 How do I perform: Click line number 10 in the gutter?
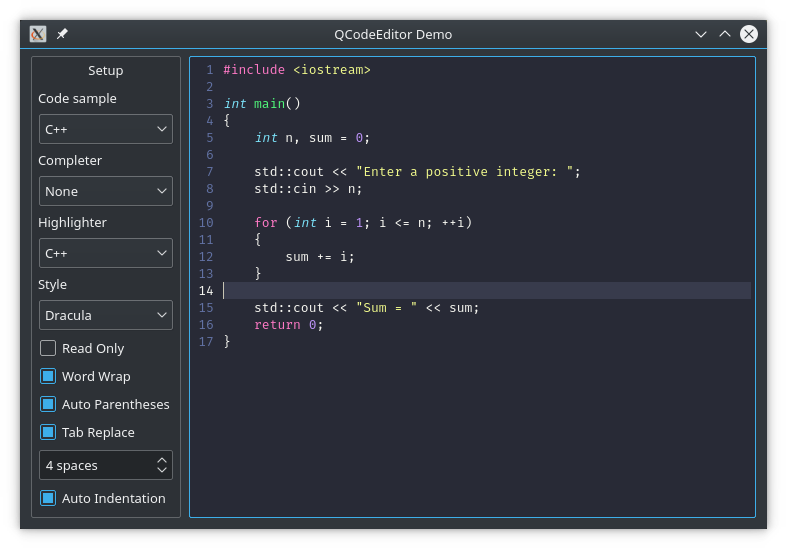206,223
